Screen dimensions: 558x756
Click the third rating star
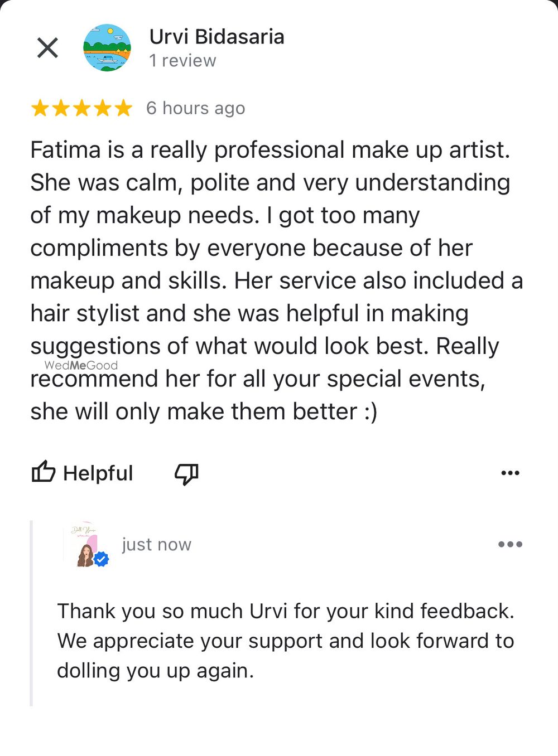point(81,108)
